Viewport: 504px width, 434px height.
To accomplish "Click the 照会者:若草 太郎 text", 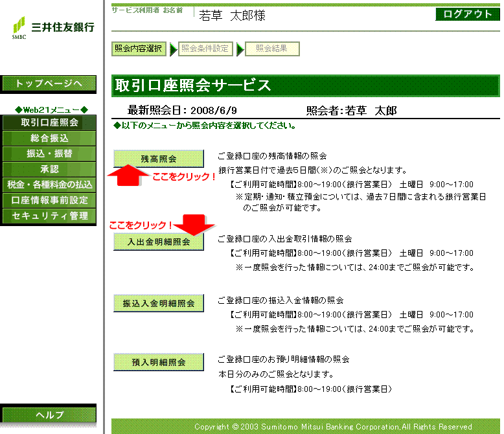I will tap(351, 111).
